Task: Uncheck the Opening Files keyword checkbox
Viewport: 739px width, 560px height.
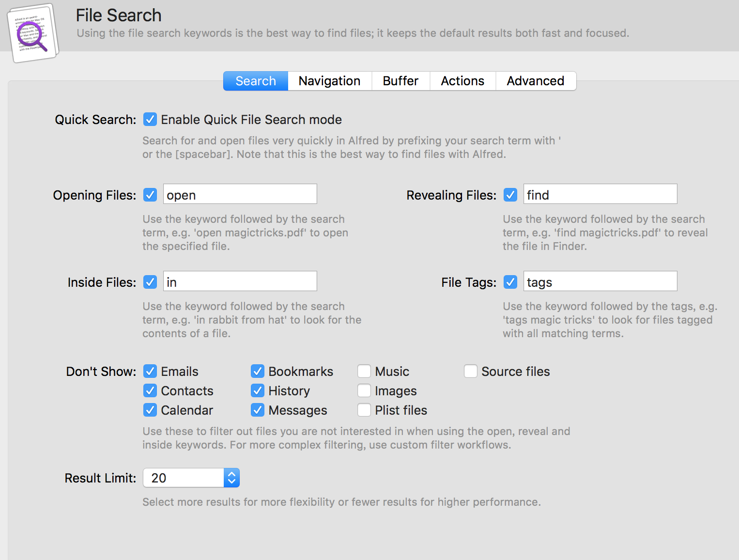Action: coord(150,195)
